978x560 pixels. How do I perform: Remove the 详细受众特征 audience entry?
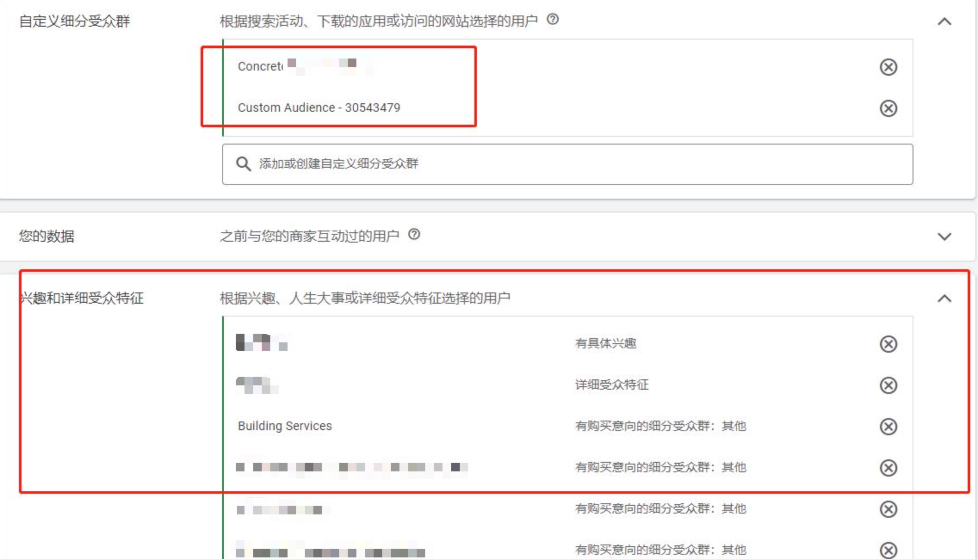pyautogui.click(x=888, y=385)
